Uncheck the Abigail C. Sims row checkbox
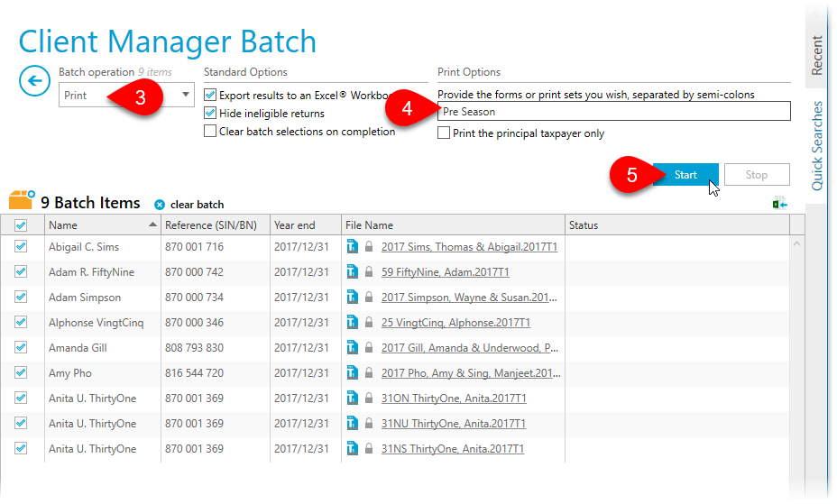The height and width of the screenshot is (504, 837). (21, 246)
